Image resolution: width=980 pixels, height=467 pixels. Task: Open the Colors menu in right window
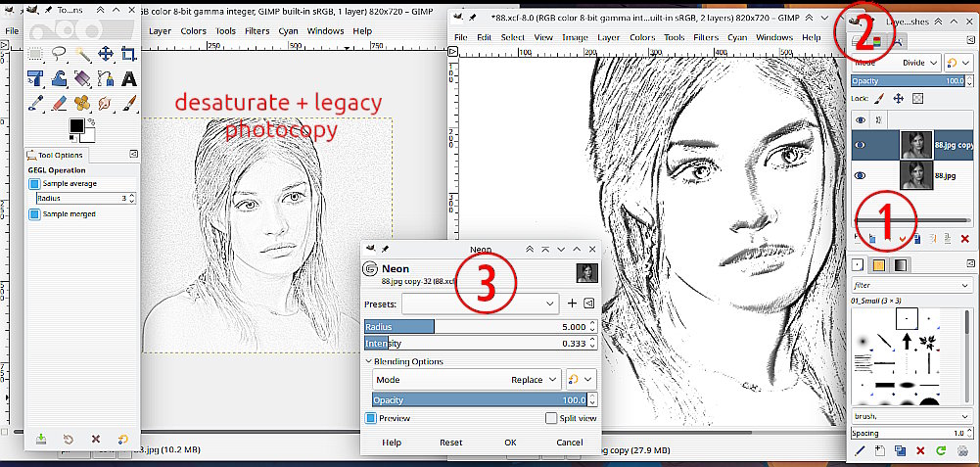642,37
